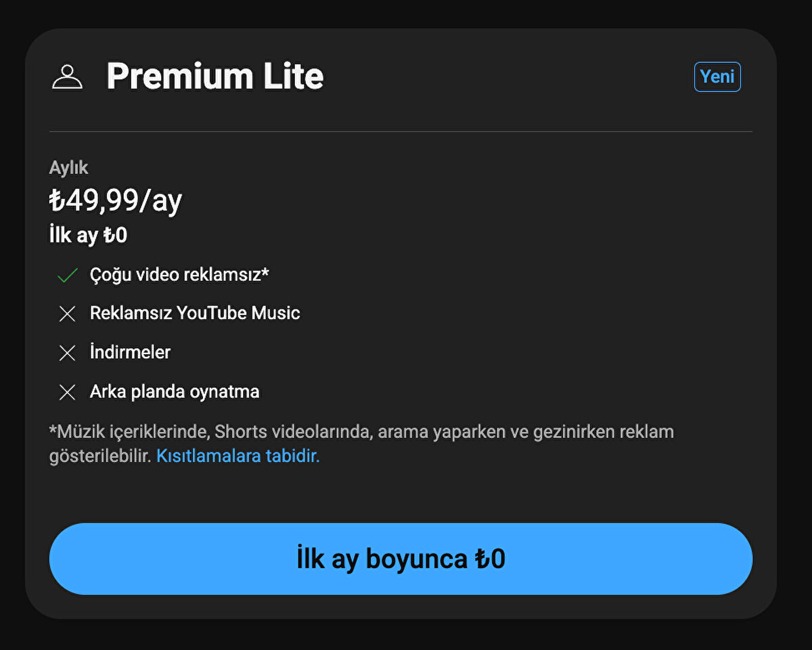Viewport: 812px width, 650px height.
Task: Click the X icon next to İndirmeler
Action: [x=67, y=353]
